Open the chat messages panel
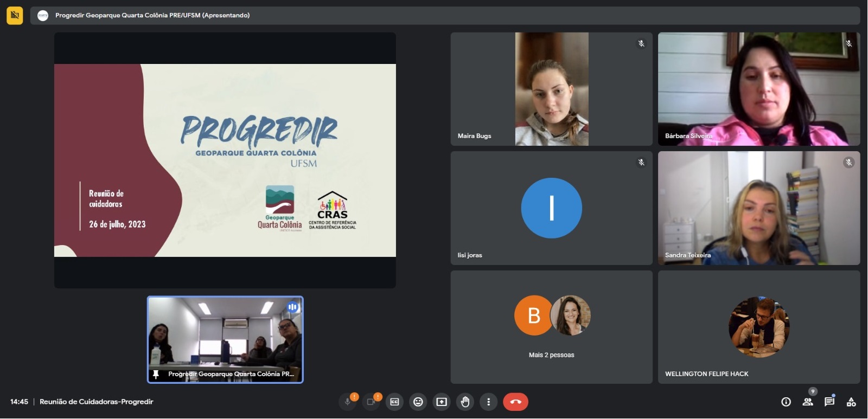The image size is (868, 419). pos(829,402)
